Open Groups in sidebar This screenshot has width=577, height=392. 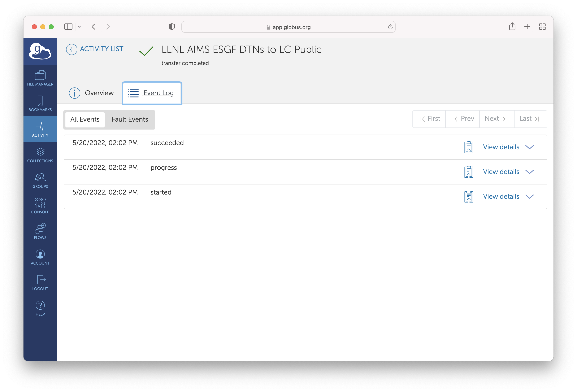pyautogui.click(x=40, y=180)
